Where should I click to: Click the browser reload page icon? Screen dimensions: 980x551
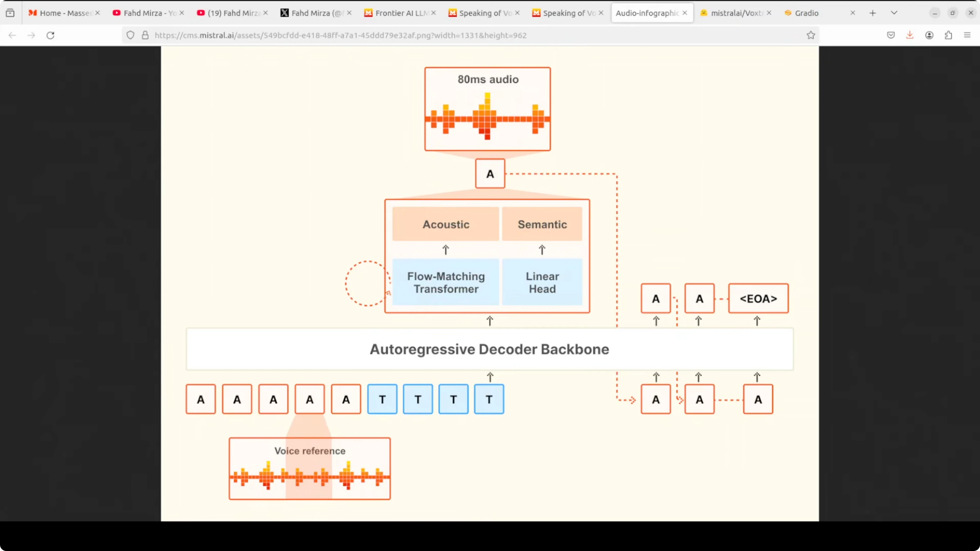(x=50, y=35)
